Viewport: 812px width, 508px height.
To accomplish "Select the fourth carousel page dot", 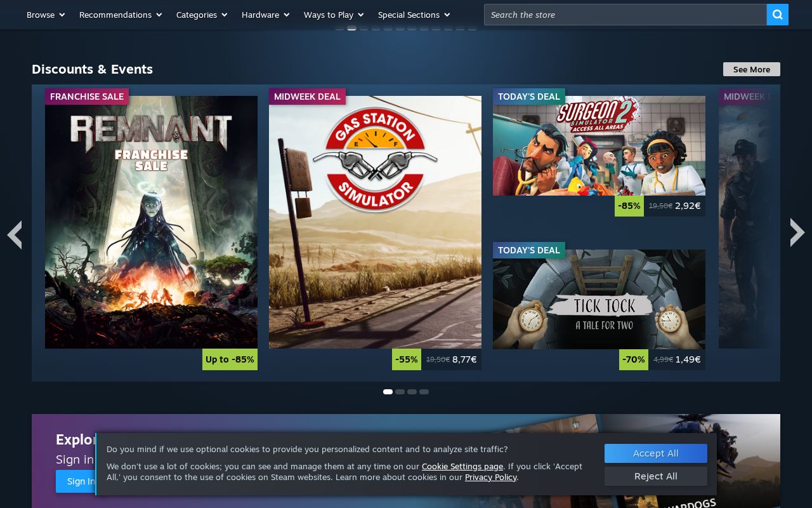I will (424, 392).
